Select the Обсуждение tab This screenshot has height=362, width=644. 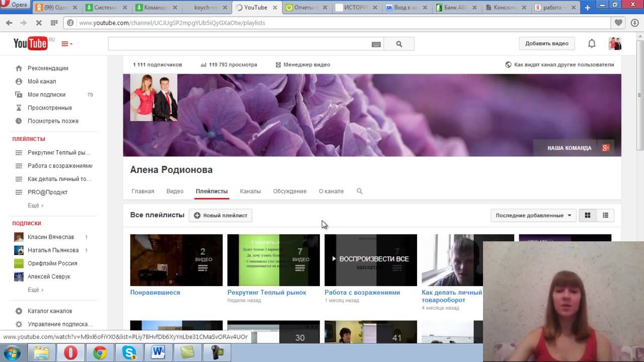(x=289, y=191)
